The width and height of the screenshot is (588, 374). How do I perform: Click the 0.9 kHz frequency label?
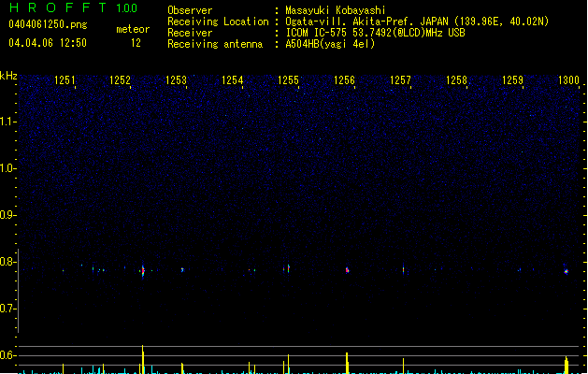pos(8,215)
